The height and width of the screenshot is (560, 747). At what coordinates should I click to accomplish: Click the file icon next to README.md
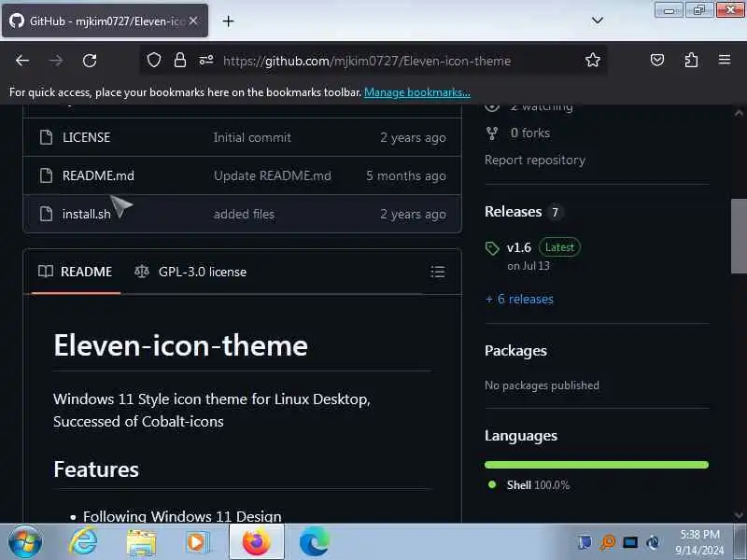pyautogui.click(x=46, y=175)
